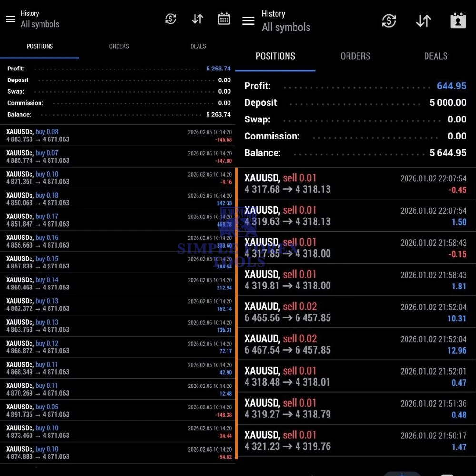Tap the currency switcher icon on right toolbar
The width and height of the screenshot is (476, 476).
tap(388, 21)
